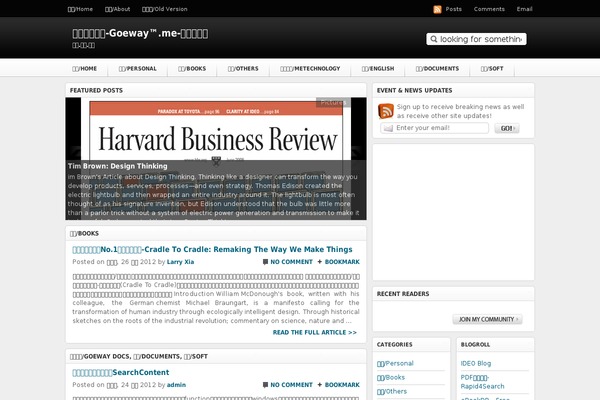Screen dimensions: 600x400
Task: Open SOFT category label above the SearchContent post
Action: [196, 356]
